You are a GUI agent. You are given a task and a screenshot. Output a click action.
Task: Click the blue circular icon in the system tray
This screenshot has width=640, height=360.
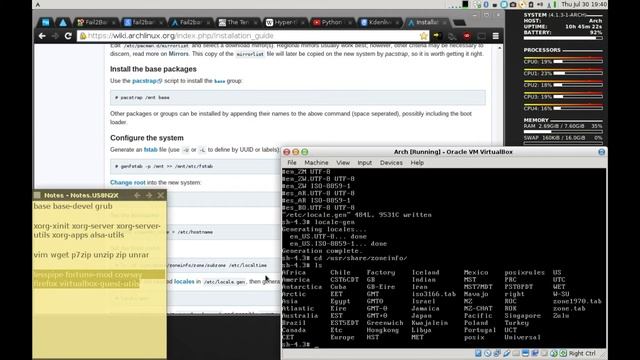(504, 4)
